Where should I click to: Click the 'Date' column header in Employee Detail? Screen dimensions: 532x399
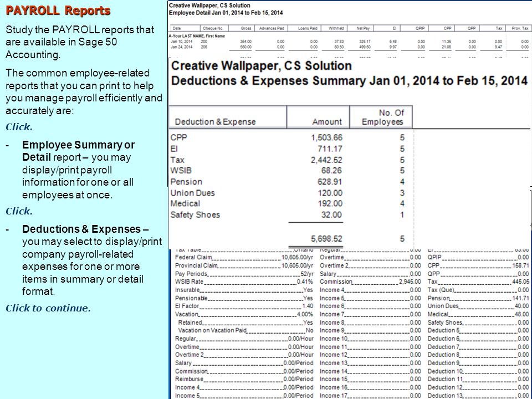tap(177, 28)
